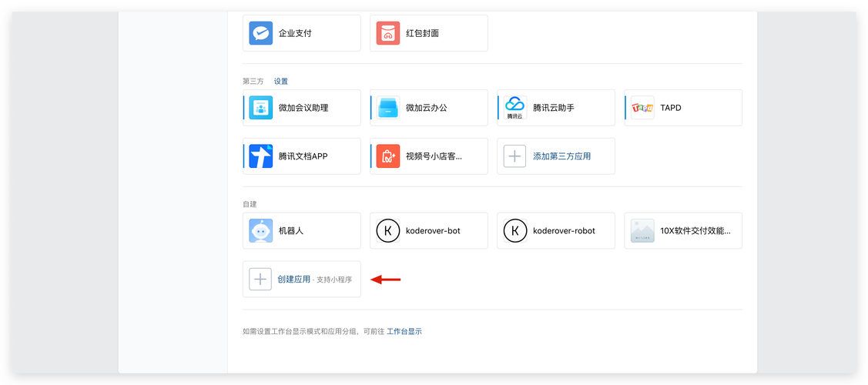Click the 创建应用 link text
868x385 pixels.
[x=294, y=280]
